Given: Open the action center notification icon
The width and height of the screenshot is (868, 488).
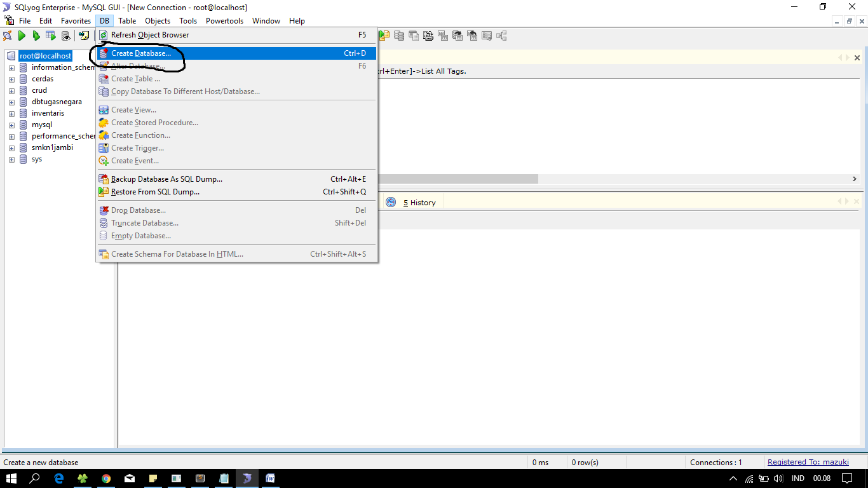Looking at the screenshot, I should [x=846, y=478].
